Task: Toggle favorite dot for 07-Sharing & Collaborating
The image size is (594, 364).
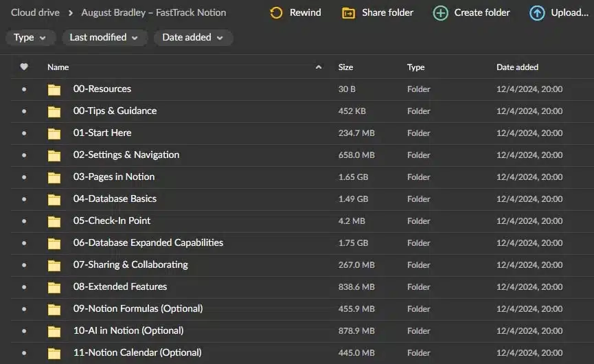Action: 24,265
